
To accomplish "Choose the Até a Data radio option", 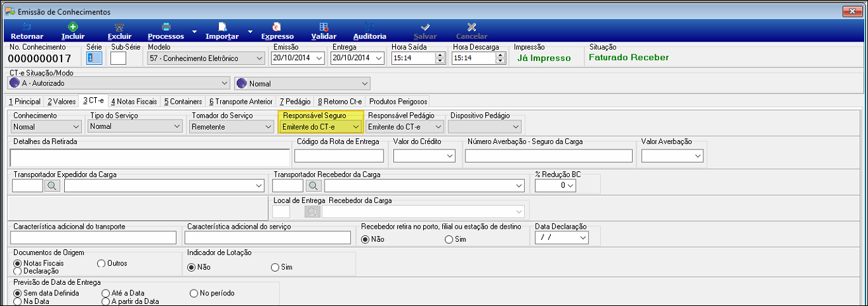I will pos(106,293).
